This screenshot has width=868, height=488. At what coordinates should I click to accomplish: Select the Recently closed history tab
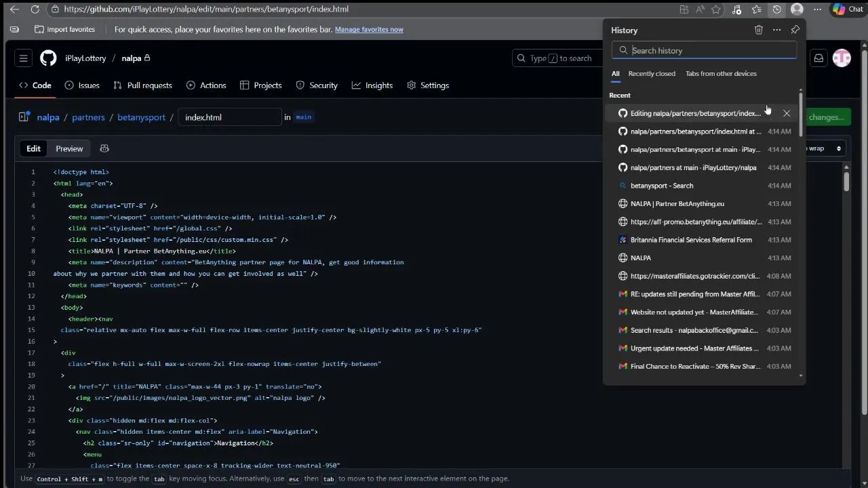[652, 74]
